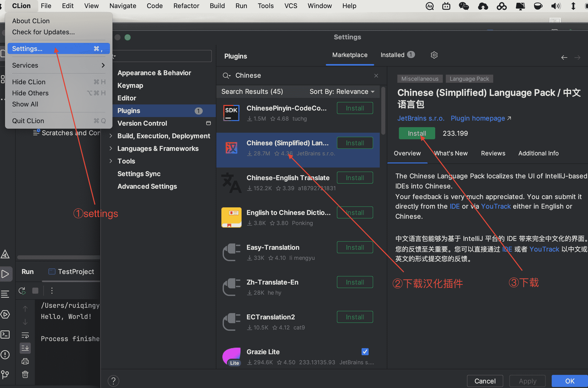Open the Additional Info tab

pos(538,153)
